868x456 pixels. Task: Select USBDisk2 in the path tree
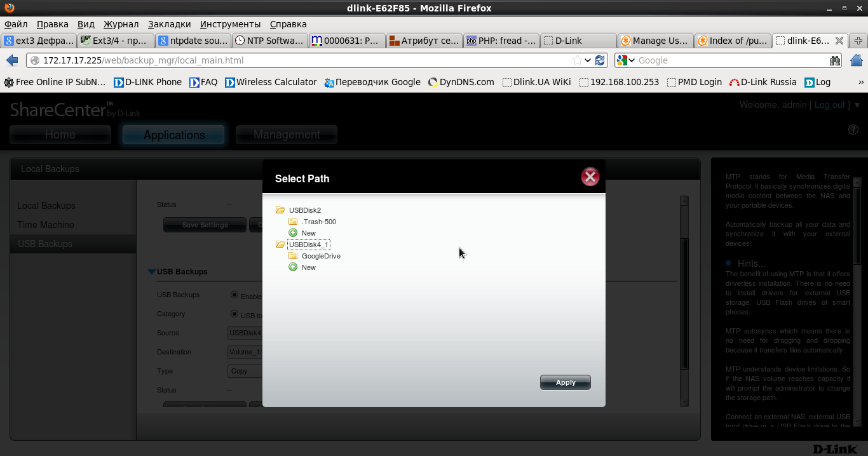pos(305,210)
